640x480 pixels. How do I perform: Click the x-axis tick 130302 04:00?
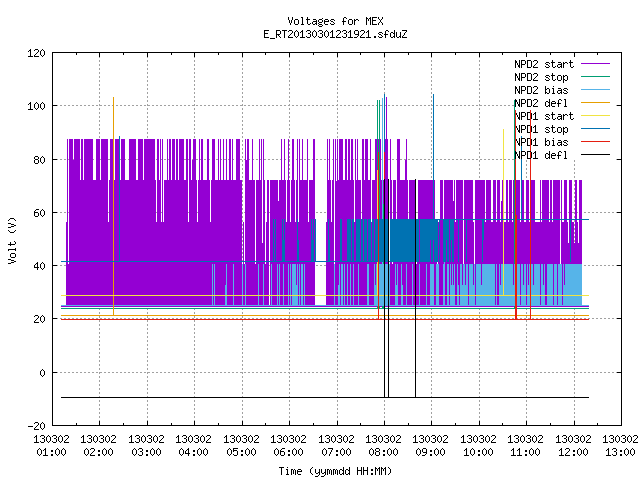(x=193, y=445)
